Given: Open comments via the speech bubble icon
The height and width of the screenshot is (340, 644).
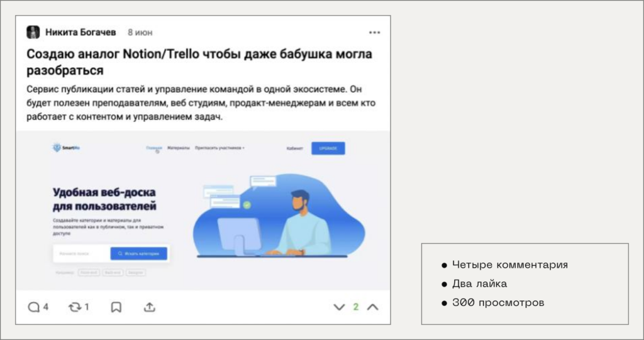Looking at the screenshot, I should [x=33, y=307].
